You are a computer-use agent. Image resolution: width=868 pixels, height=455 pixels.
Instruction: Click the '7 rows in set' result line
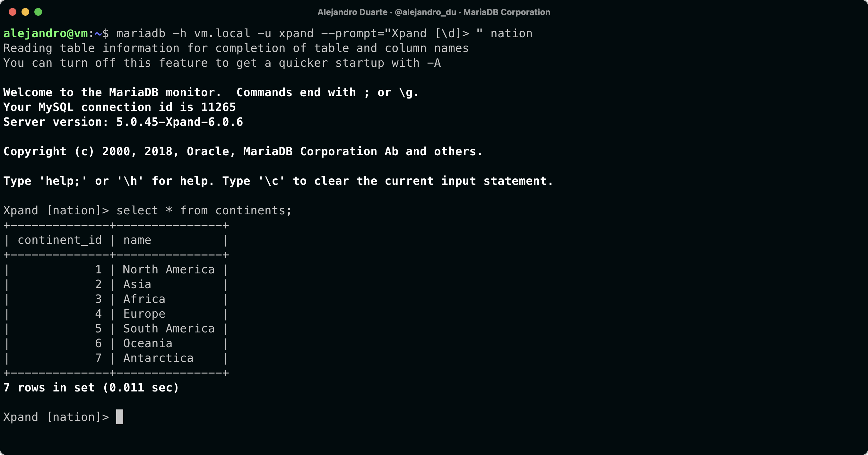91,388
